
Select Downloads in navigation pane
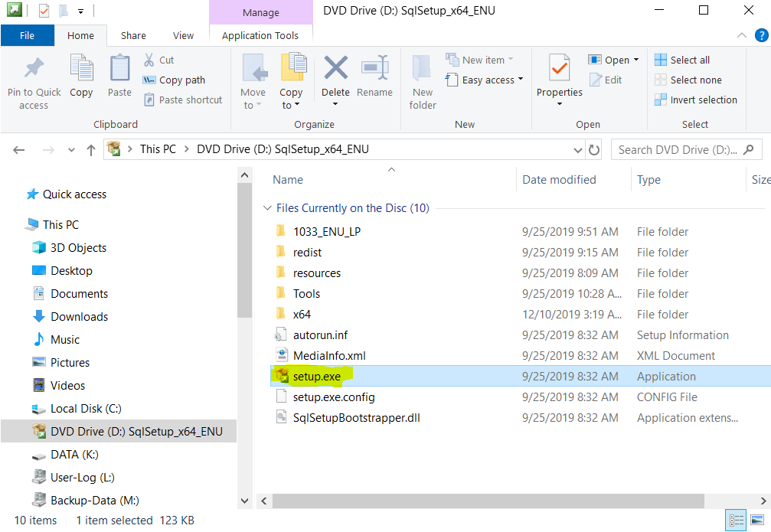click(x=79, y=317)
